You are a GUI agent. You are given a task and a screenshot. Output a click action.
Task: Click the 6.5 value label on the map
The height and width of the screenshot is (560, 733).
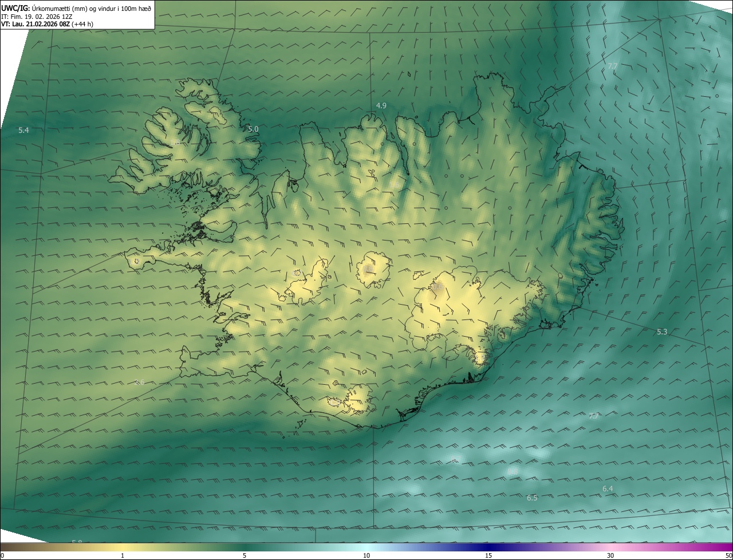[532, 498]
